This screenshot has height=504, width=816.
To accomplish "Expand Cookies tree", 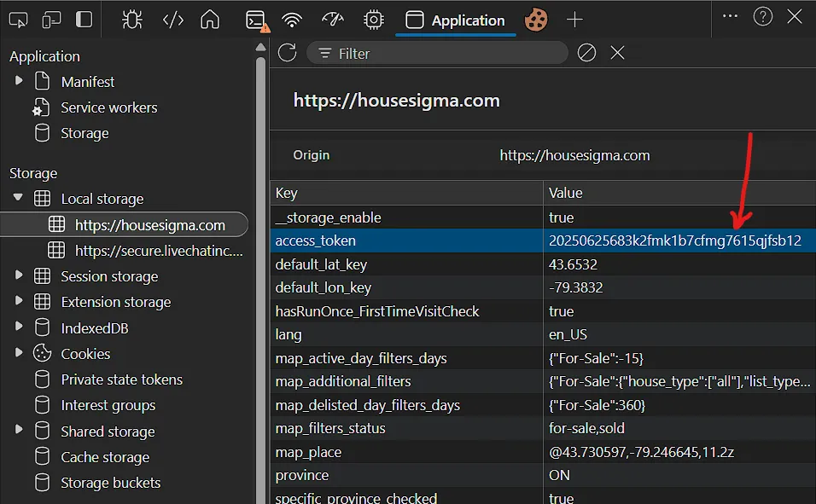I will point(19,352).
